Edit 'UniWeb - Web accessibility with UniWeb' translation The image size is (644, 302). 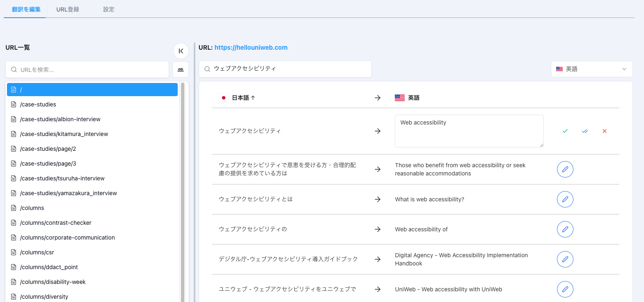pyautogui.click(x=565, y=289)
